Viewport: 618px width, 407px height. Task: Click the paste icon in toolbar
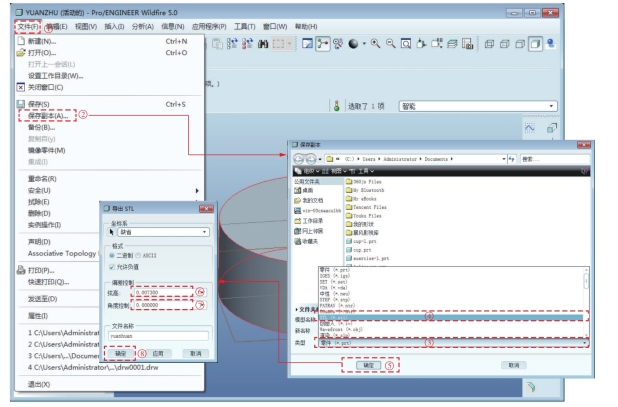tap(217, 44)
